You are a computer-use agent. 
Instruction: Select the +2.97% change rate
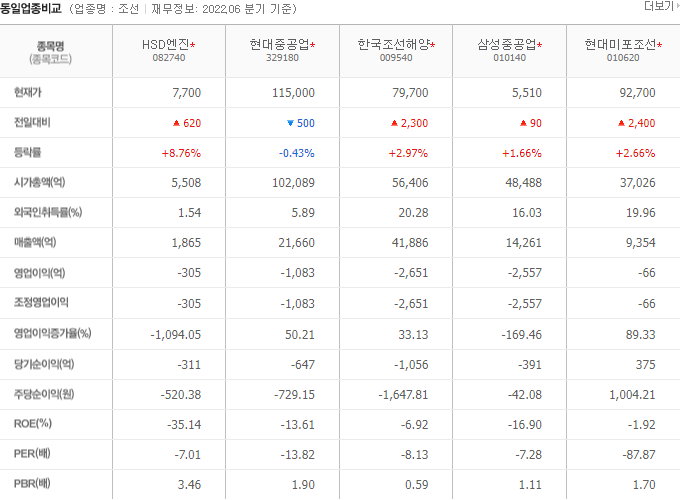[x=408, y=153]
